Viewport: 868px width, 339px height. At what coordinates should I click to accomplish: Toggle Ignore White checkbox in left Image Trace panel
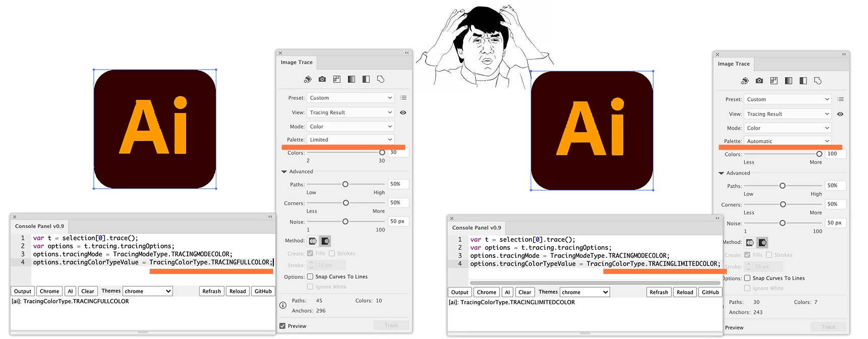point(310,287)
